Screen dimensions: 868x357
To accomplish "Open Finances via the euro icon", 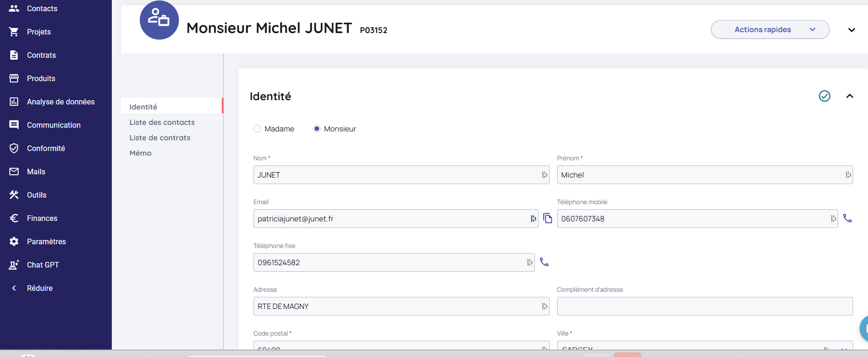I will [x=14, y=218].
